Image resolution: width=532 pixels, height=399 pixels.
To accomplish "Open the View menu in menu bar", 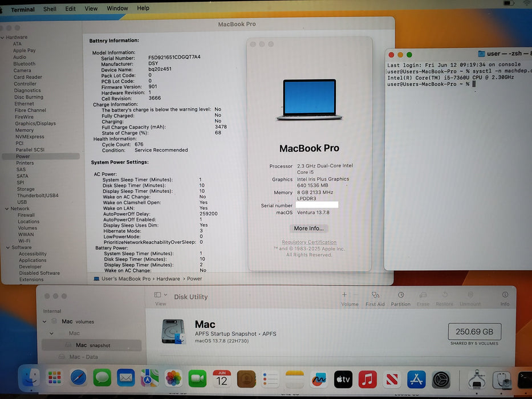I will coord(91,9).
